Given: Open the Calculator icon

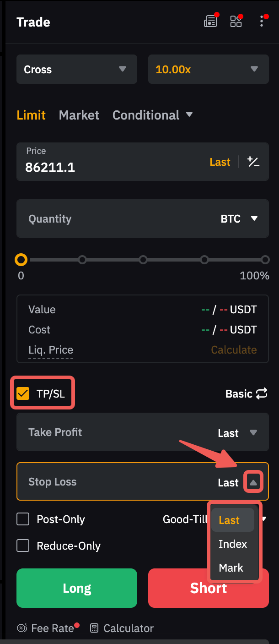Looking at the screenshot, I should coord(94,628).
